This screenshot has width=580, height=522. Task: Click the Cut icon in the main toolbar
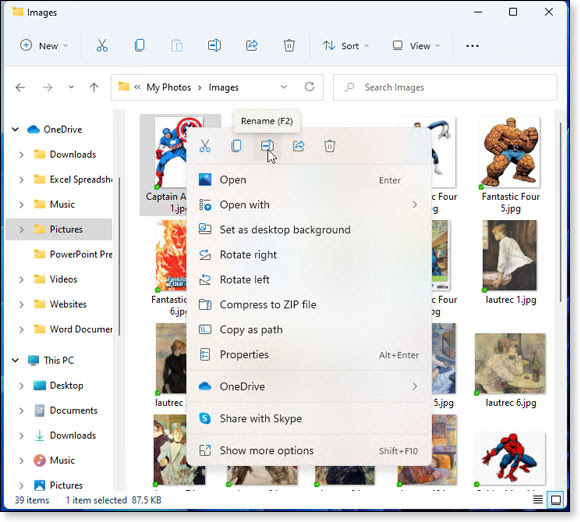click(x=102, y=46)
